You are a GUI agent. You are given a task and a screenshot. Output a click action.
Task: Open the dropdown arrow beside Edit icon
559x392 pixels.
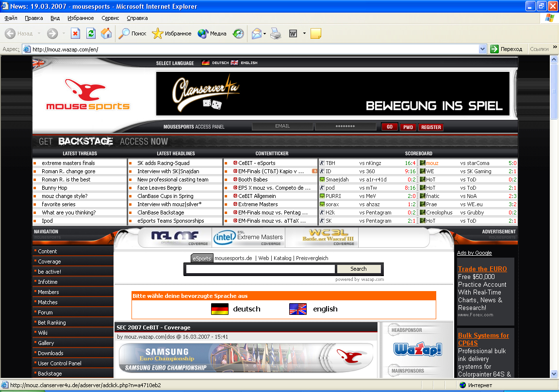click(x=304, y=33)
